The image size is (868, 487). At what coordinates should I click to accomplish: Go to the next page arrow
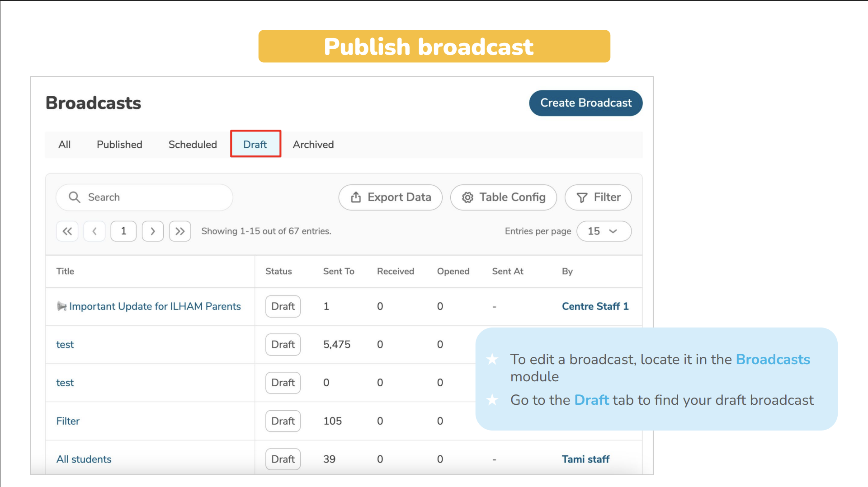coord(153,231)
